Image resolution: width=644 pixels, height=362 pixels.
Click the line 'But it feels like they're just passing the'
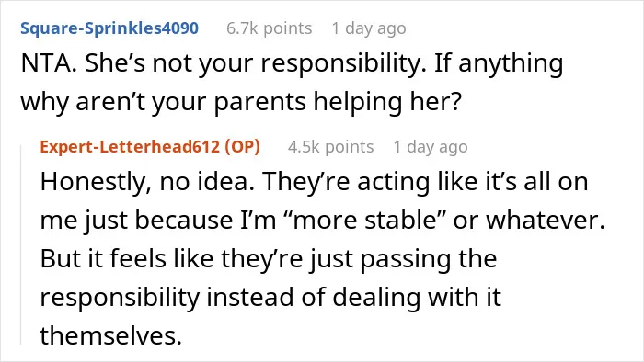coord(269,259)
